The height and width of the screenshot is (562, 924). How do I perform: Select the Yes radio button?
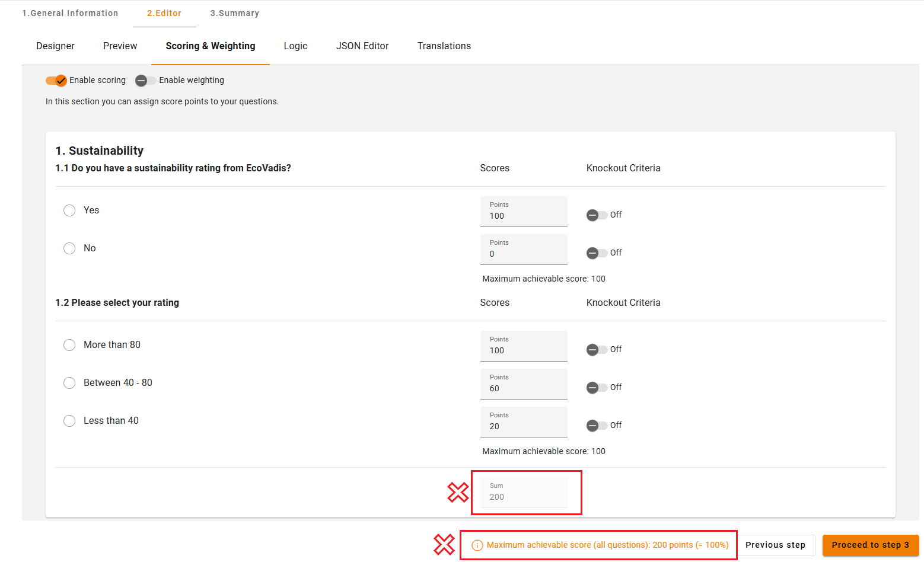coord(69,210)
